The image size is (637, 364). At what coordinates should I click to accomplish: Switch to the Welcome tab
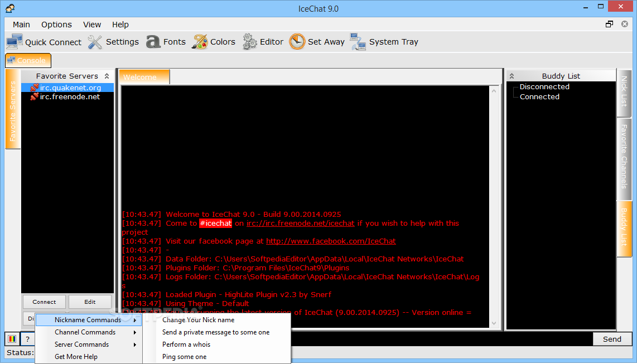click(x=144, y=77)
